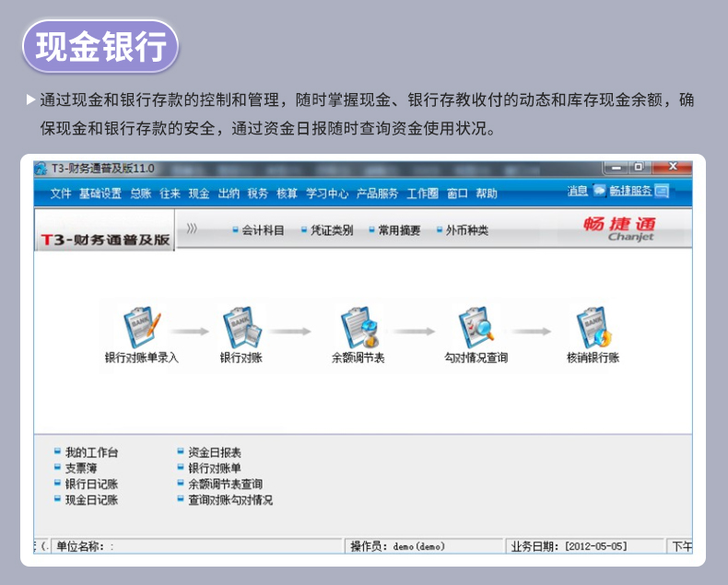
Task: Close the T3 window
Action: (672, 167)
